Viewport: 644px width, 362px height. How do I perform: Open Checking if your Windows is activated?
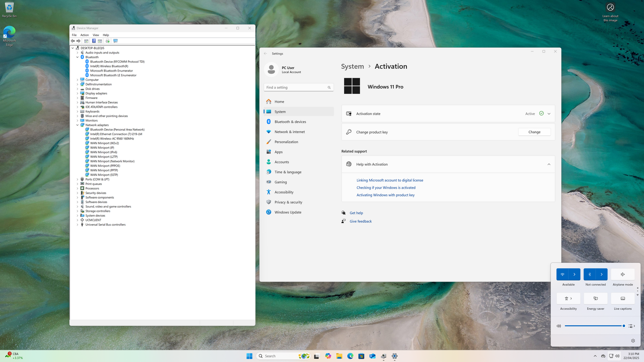pyautogui.click(x=386, y=188)
